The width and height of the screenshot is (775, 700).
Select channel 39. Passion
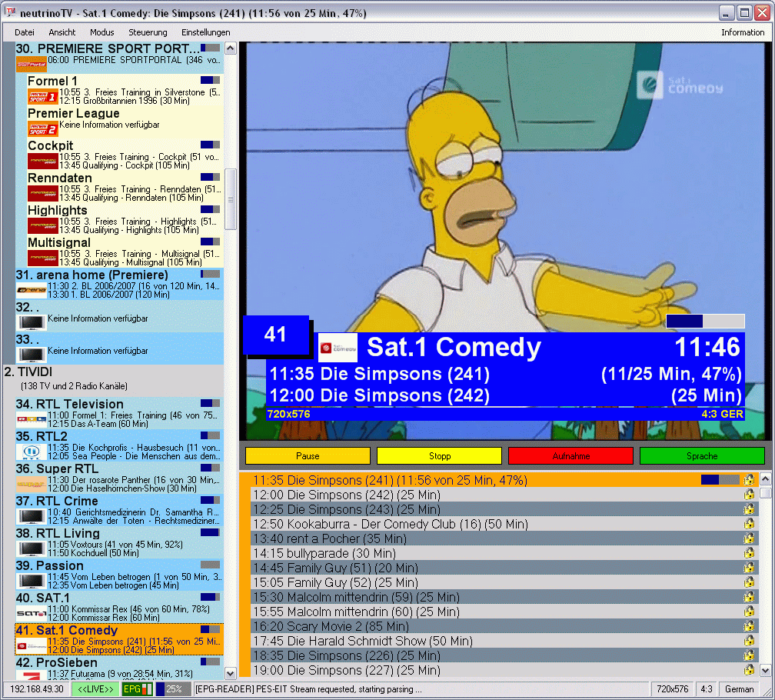[x=120, y=575]
